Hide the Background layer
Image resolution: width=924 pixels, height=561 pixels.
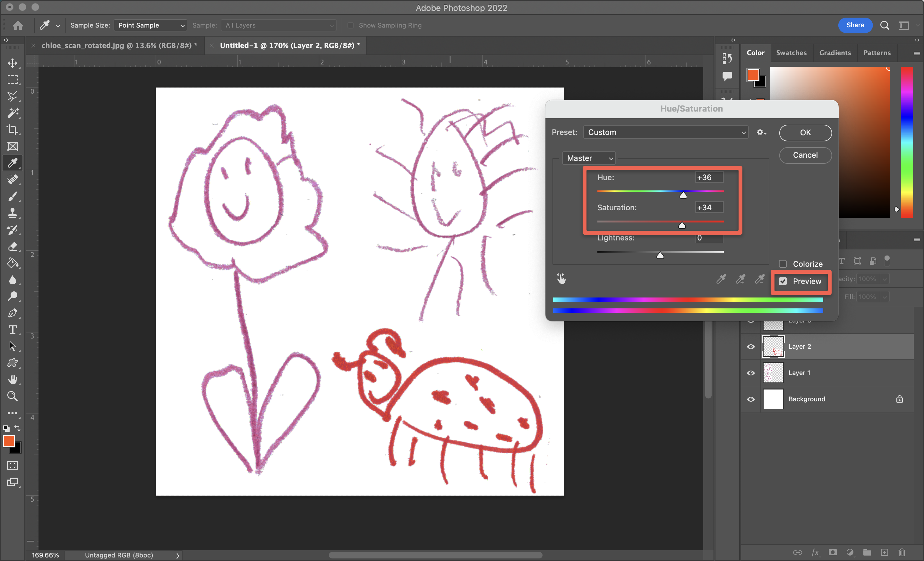click(750, 399)
